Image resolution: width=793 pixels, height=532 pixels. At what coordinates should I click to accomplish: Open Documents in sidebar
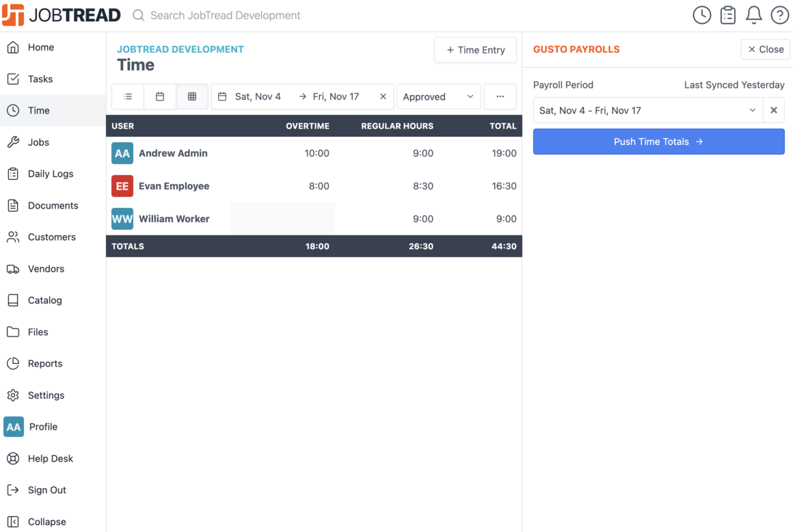(53, 205)
